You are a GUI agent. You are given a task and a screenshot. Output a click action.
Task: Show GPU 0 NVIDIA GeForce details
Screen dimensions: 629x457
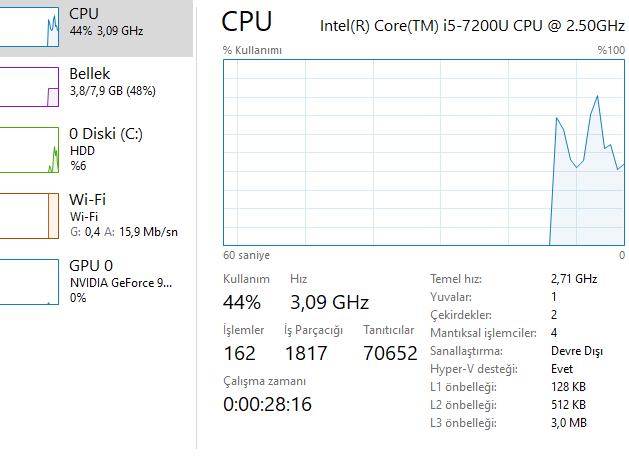coord(120,282)
